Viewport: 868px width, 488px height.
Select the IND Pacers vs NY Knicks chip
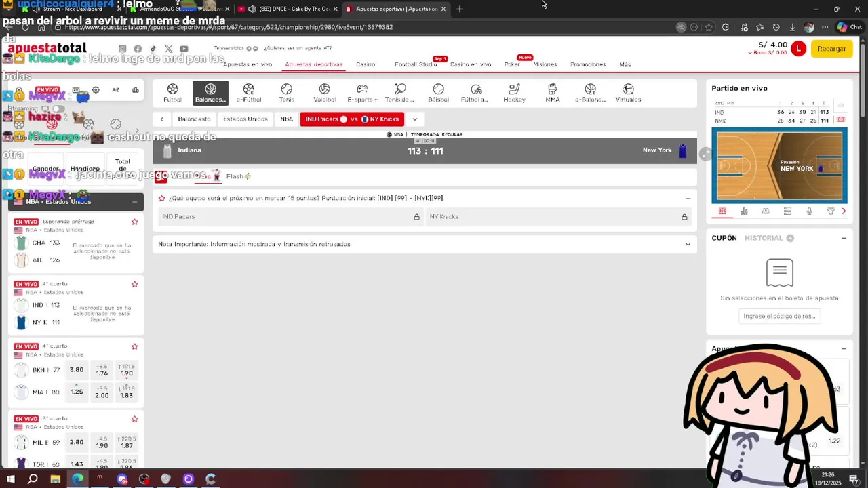pyautogui.click(x=352, y=119)
